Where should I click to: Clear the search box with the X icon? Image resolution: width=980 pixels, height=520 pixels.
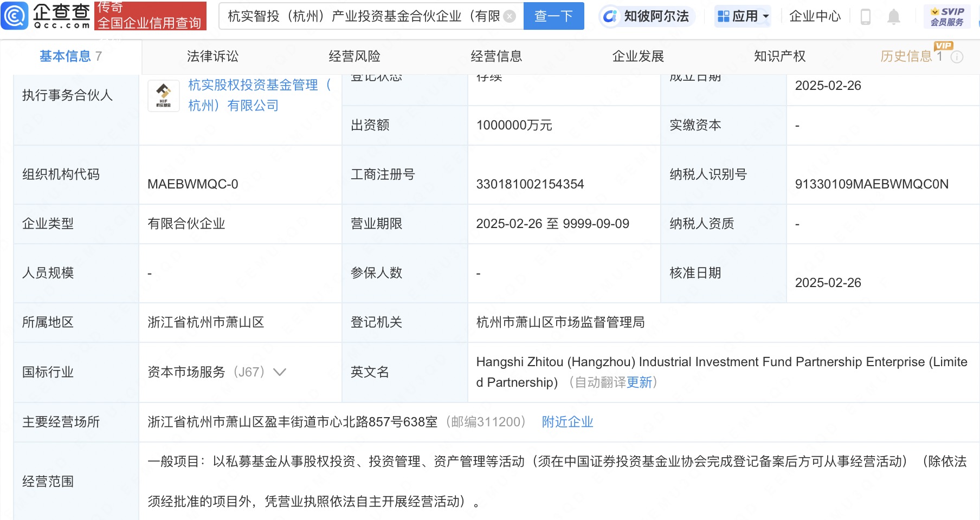510,16
